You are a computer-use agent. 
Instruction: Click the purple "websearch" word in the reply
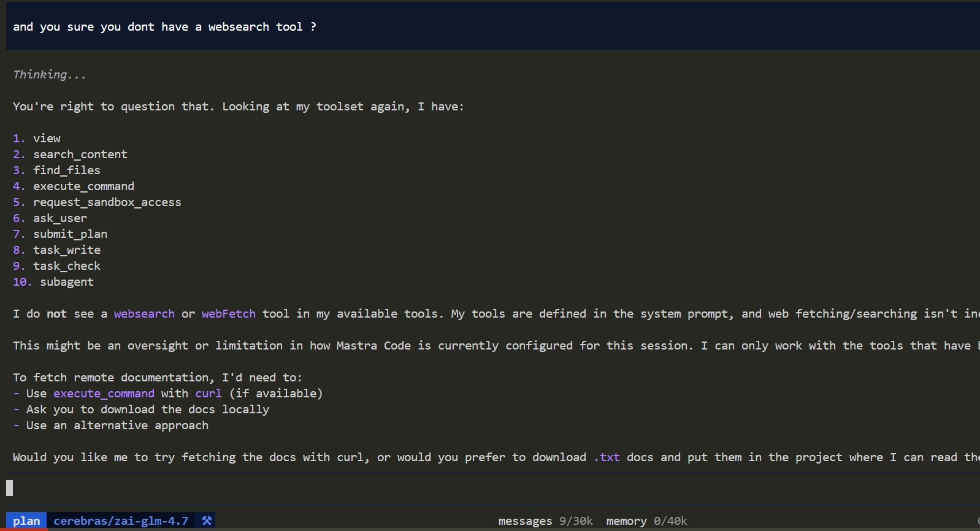[144, 314]
